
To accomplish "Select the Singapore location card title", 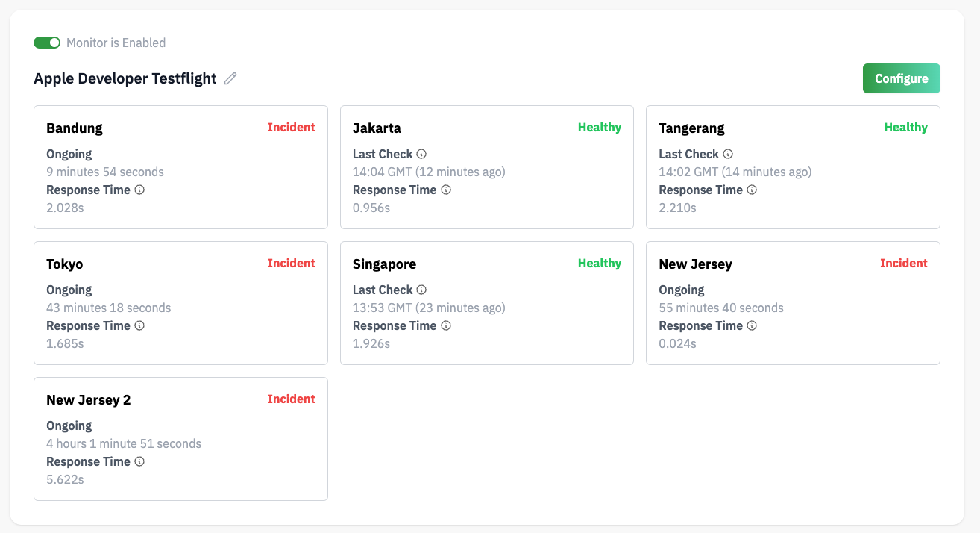I will pyautogui.click(x=384, y=264).
